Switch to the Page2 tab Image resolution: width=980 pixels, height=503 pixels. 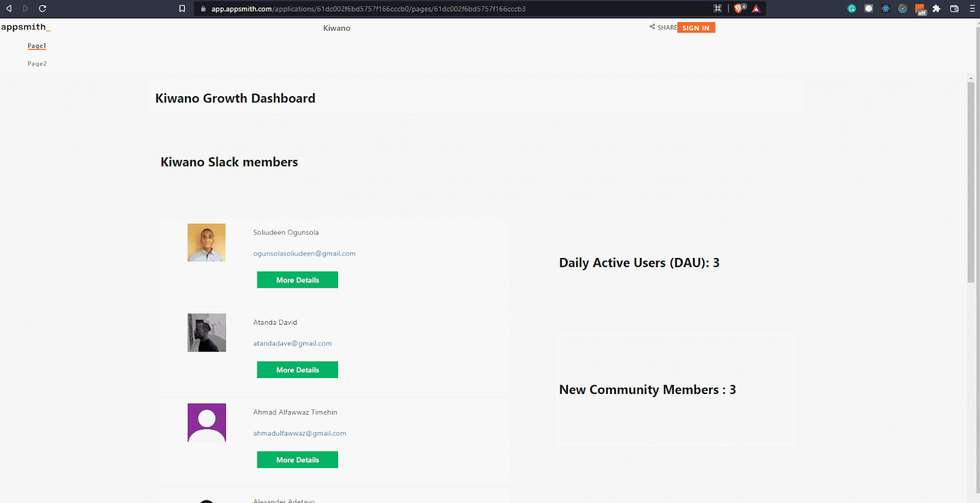point(37,64)
